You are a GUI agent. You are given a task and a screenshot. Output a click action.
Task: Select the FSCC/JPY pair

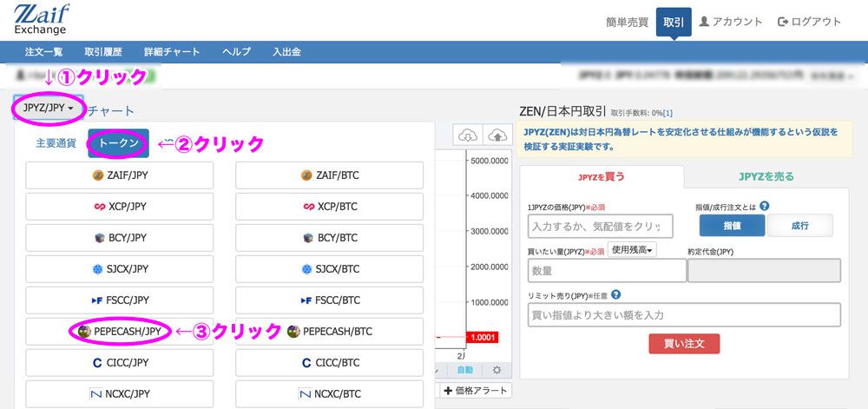[x=120, y=300]
